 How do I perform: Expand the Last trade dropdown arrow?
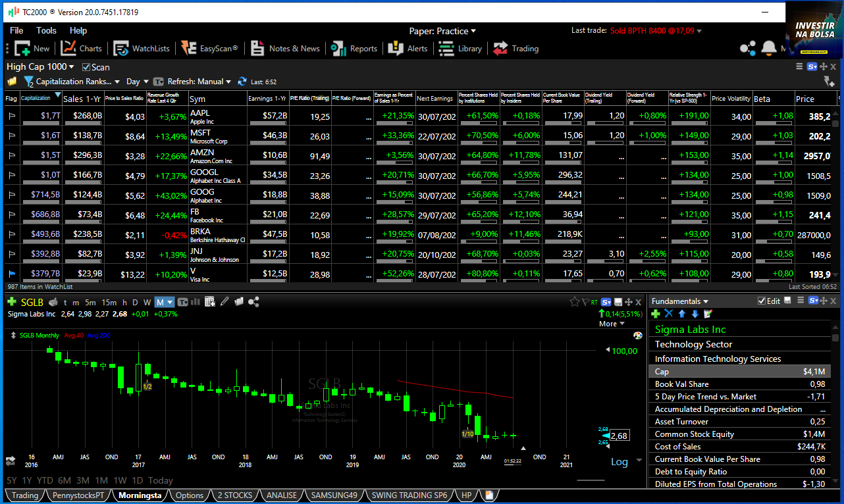pos(699,31)
